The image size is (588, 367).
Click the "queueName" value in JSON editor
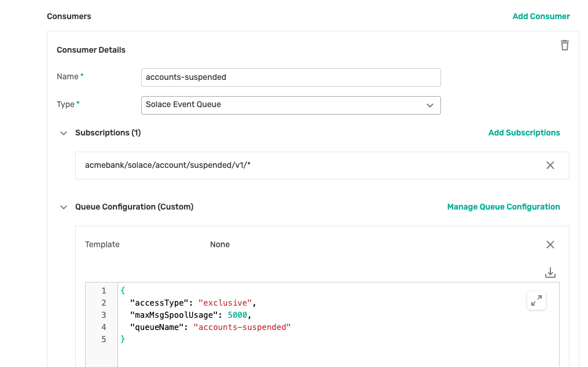click(242, 327)
